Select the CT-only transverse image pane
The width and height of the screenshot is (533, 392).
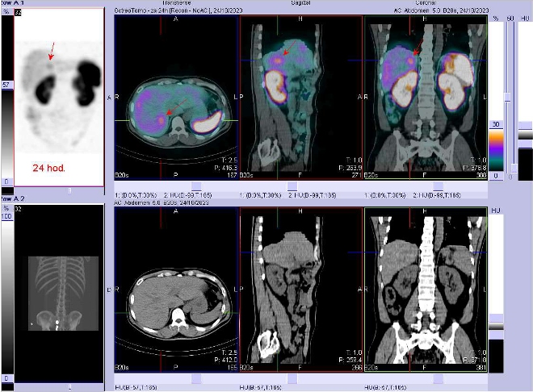(x=176, y=290)
